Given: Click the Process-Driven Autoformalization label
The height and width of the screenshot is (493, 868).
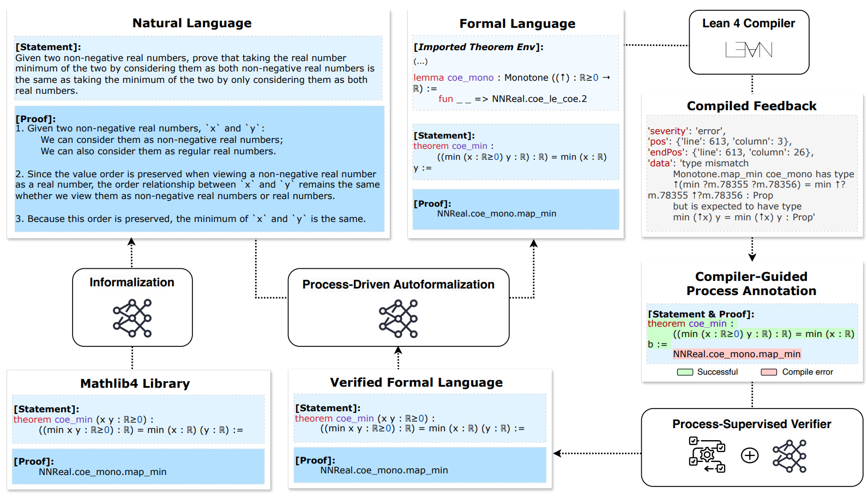Looking at the screenshot, I should [x=398, y=284].
